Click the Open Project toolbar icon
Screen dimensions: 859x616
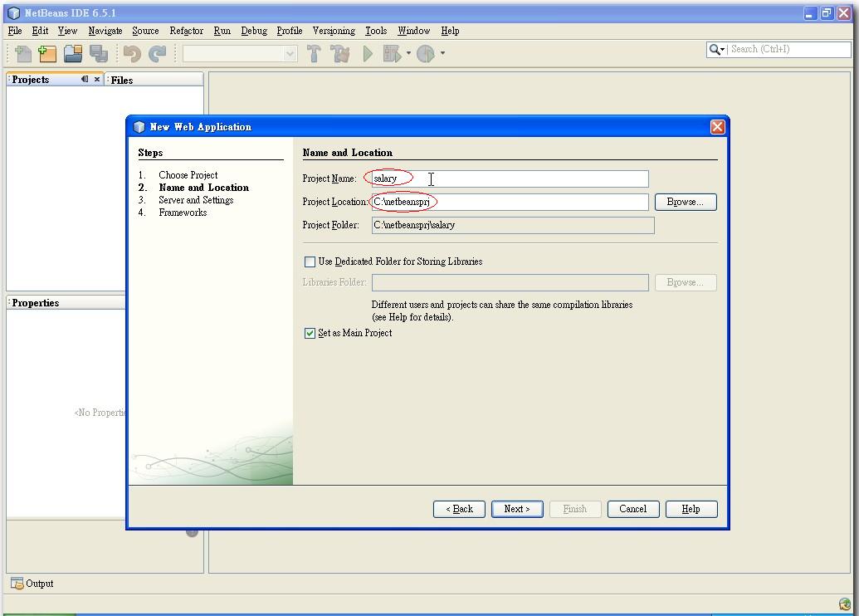coord(73,53)
